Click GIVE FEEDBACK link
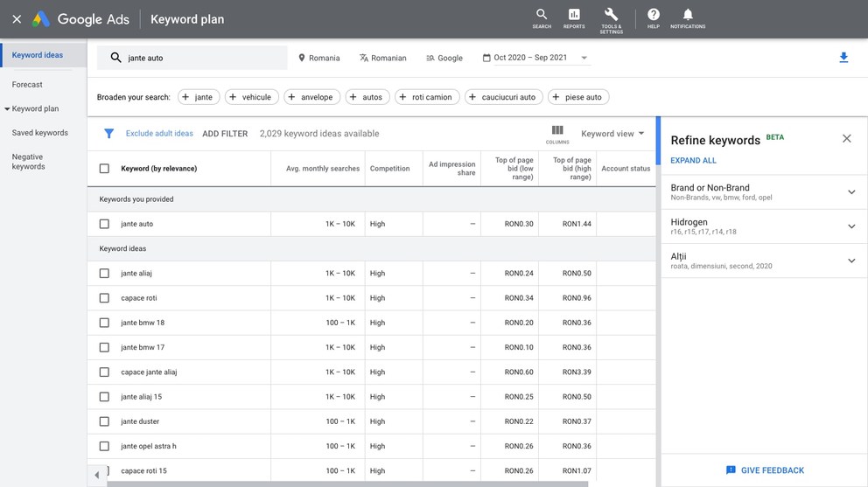868x487 pixels. [773, 470]
